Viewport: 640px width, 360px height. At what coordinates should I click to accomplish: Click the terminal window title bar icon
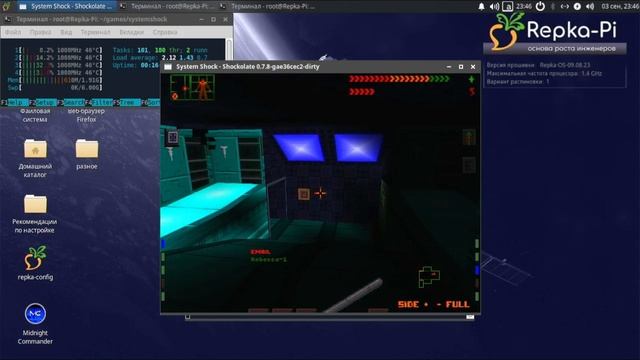click(x=7, y=19)
